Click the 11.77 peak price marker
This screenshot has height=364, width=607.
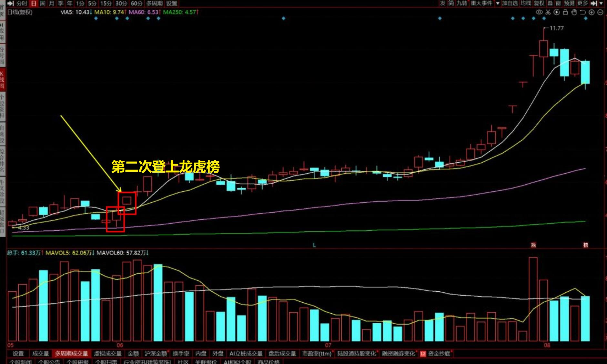coord(556,28)
